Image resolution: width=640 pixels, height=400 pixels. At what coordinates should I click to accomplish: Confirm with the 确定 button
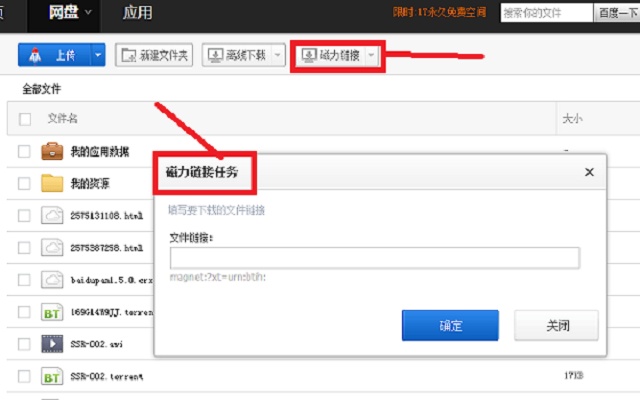(450, 325)
